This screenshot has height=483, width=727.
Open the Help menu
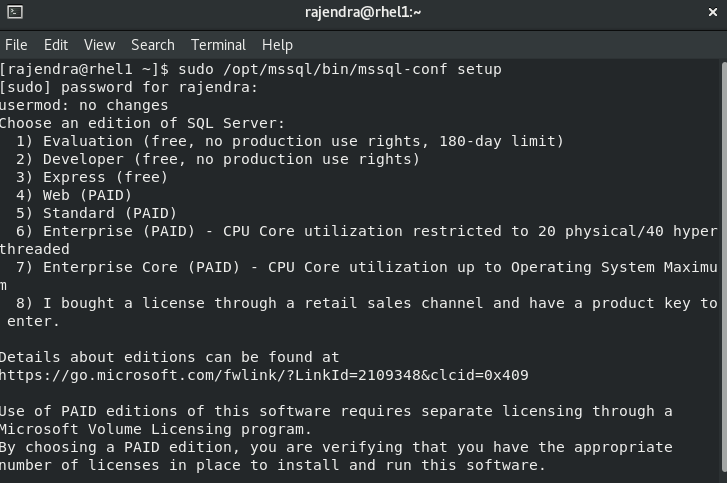pos(277,45)
